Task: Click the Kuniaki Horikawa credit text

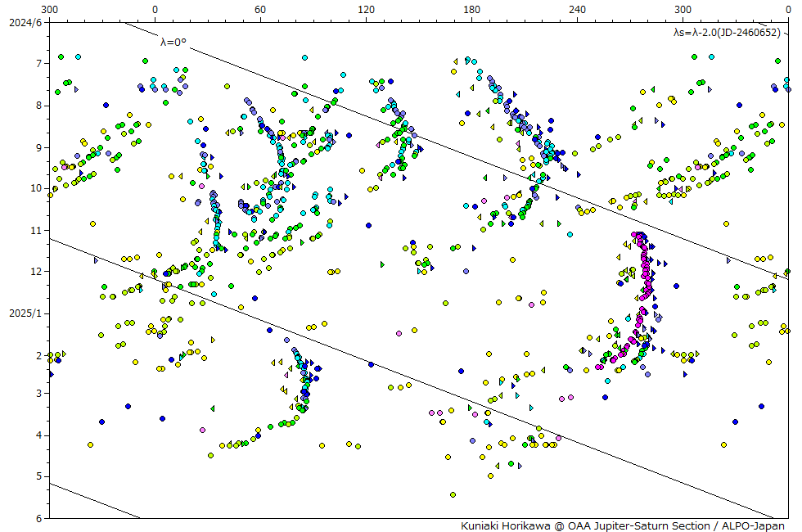Action: pyautogui.click(x=622, y=525)
